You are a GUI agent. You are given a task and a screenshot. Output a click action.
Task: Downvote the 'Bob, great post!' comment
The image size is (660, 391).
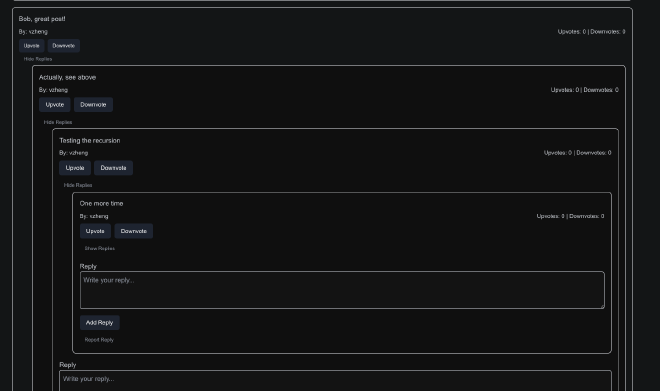click(x=64, y=45)
